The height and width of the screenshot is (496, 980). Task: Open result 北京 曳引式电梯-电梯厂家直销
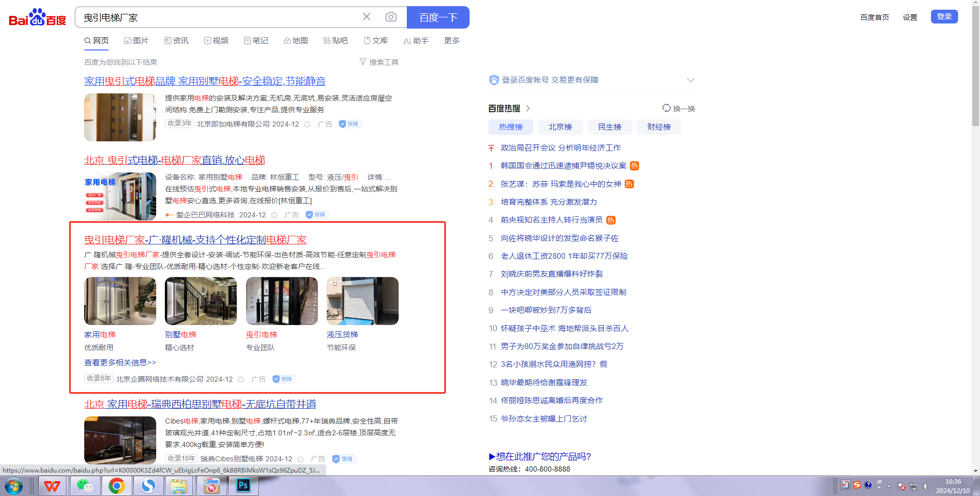pyautogui.click(x=175, y=160)
